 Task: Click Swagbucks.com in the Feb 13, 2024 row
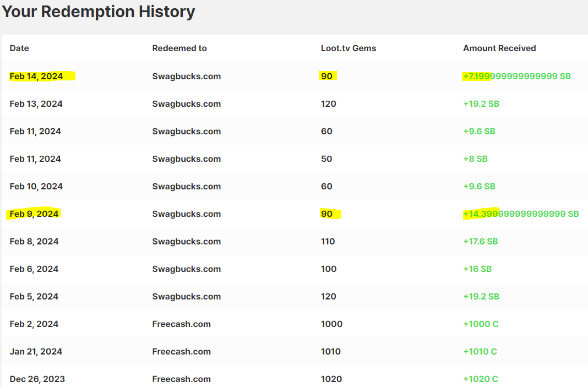click(187, 104)
